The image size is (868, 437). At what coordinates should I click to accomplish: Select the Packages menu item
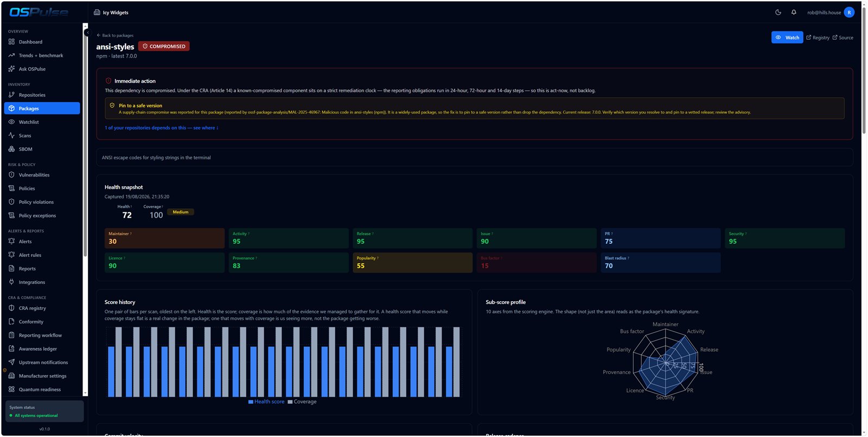click(x=42, y=109)
